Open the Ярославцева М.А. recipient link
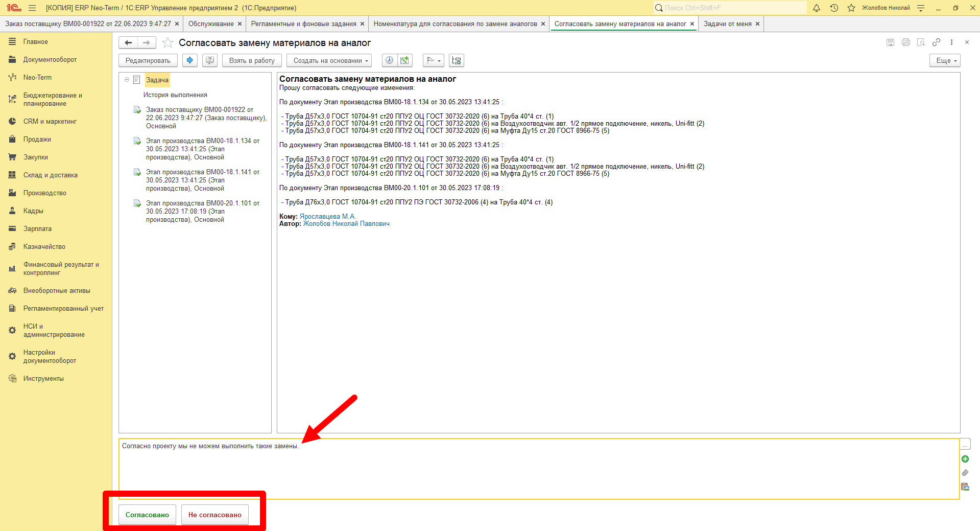980x531 pixels. tap(327, 216)
